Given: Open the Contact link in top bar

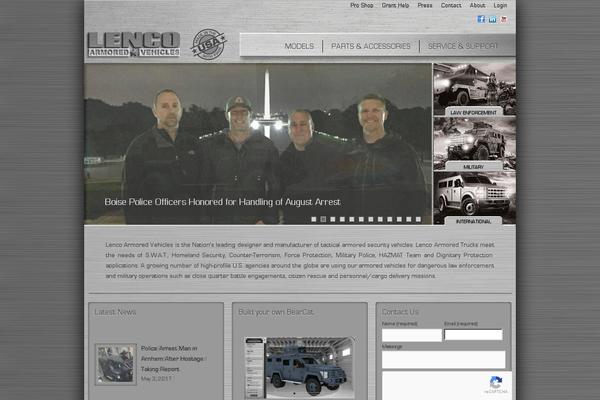Looking at the screenshot, I should coord(451,5).
